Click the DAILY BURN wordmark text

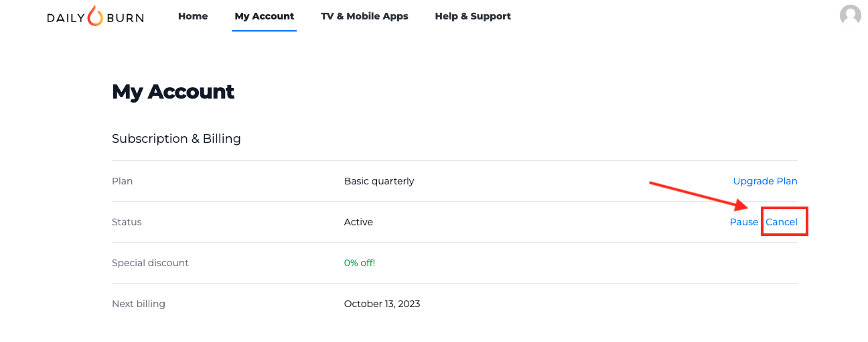(x=95, y=18)
